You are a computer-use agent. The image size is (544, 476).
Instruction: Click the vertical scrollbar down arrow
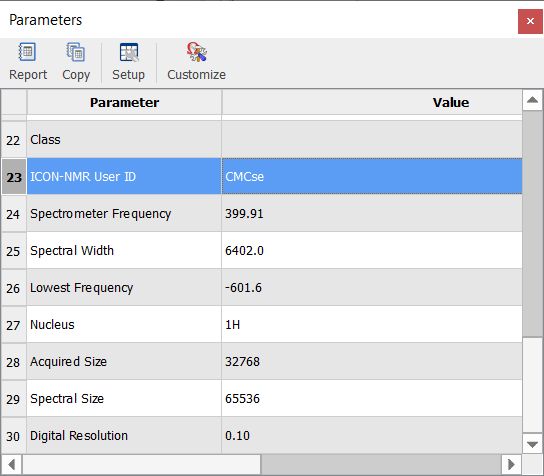tap(532, 444)
